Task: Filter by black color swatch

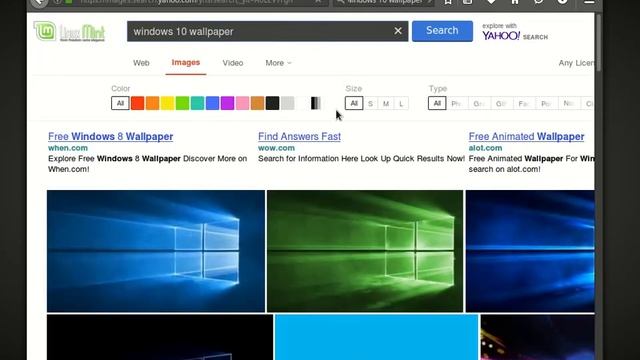Action: [272, 103]
